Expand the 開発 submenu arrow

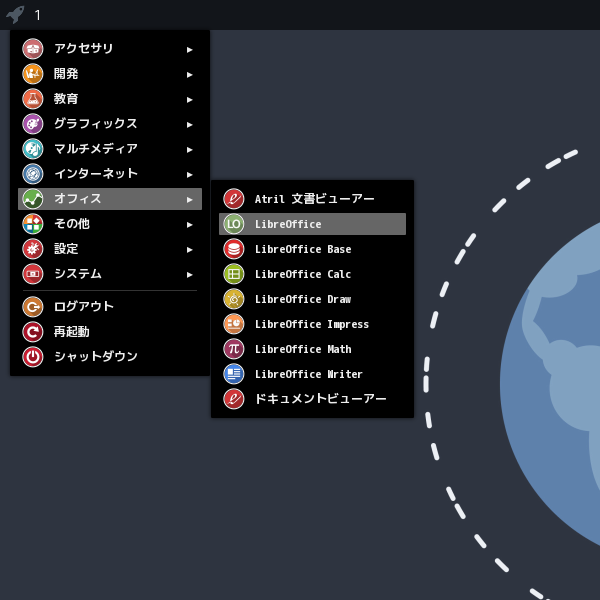(189, 75)
